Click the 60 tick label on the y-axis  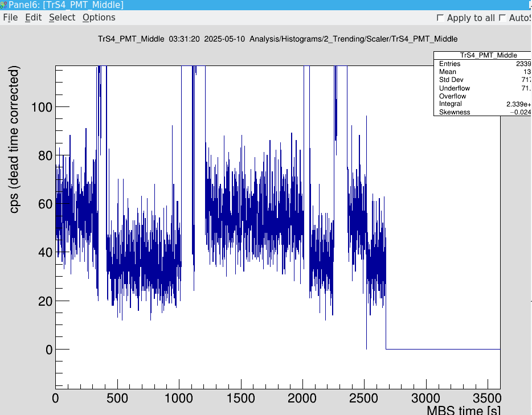[46, 204]
